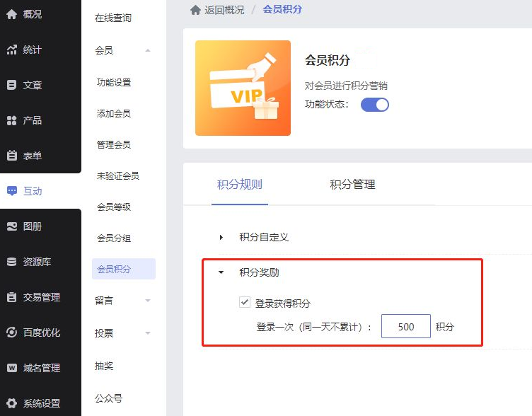
Task: Click the 积分奖励 section title
Action: 259,272
